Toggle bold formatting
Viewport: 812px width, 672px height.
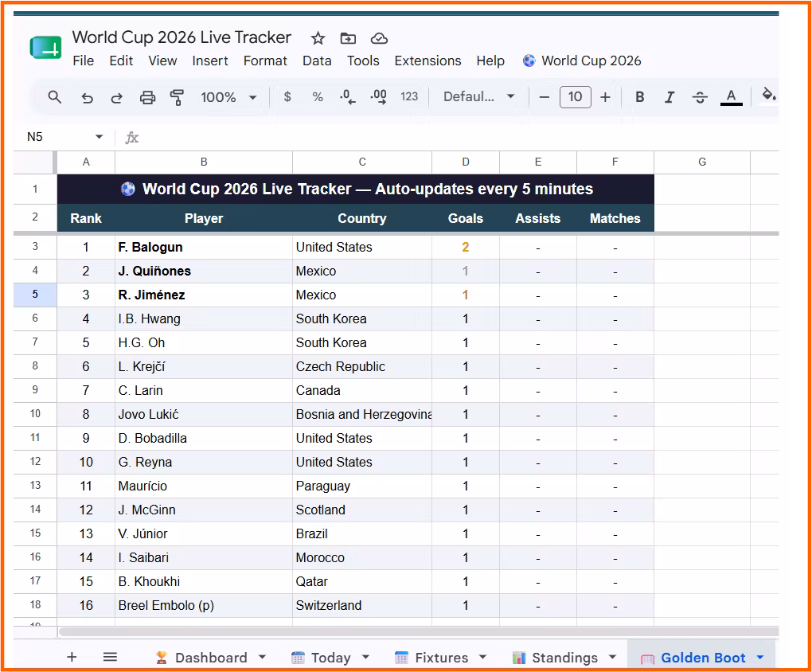pos(639,97)
